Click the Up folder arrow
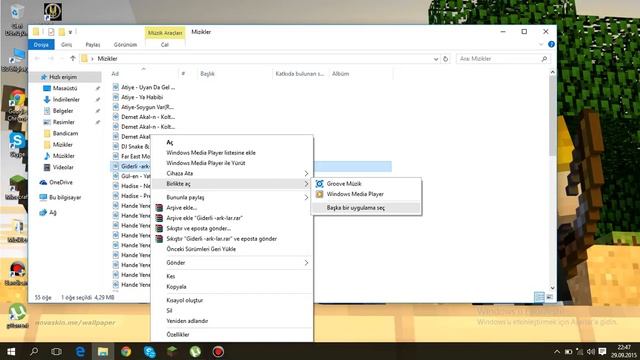Viewport: 640px width, 360px height. 73,59
